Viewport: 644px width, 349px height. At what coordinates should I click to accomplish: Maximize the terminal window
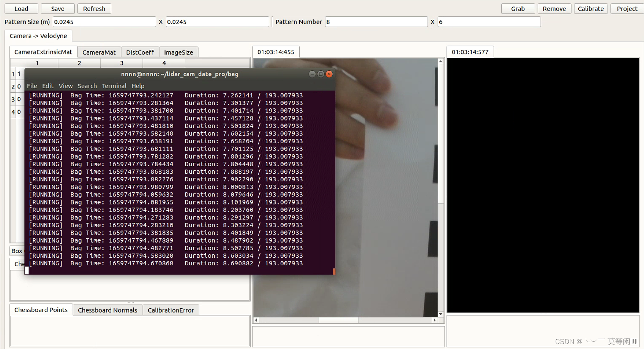point(320,74)
